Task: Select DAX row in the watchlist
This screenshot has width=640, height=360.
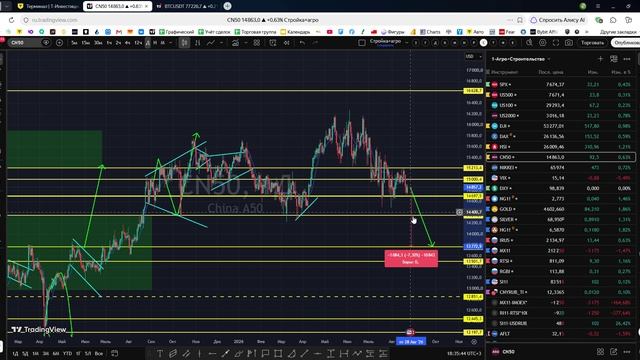Action: point(561,136)
